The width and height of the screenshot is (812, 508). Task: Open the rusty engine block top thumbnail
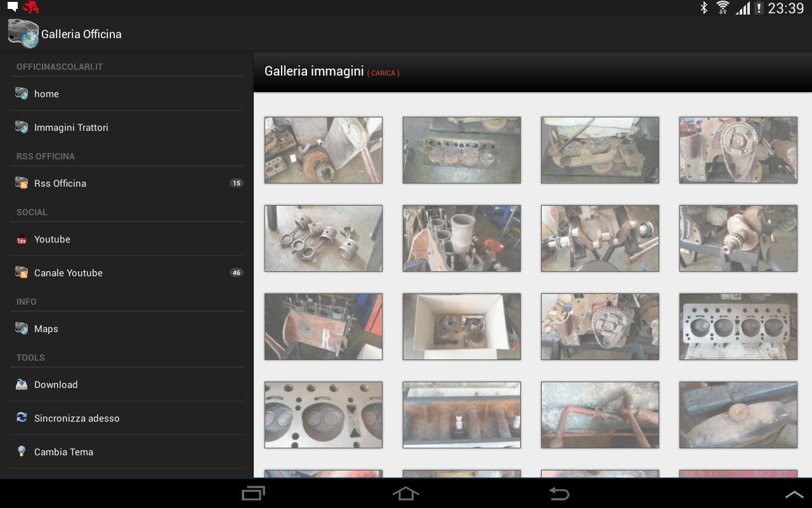click(x=462, y=150)
